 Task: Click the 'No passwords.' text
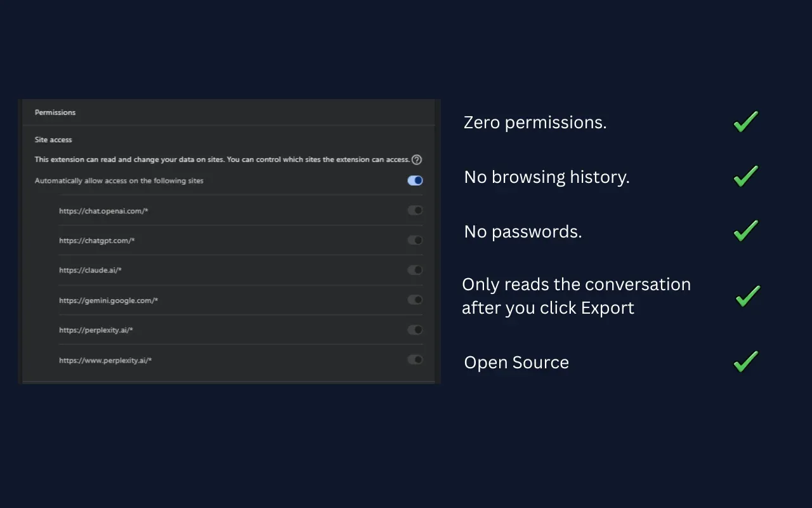coord(523,232)
